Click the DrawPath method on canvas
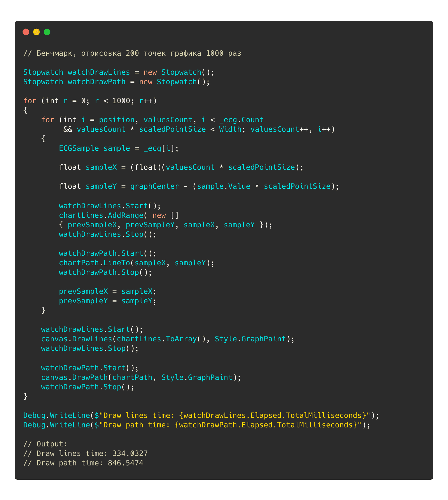 (x=90, y=378)
